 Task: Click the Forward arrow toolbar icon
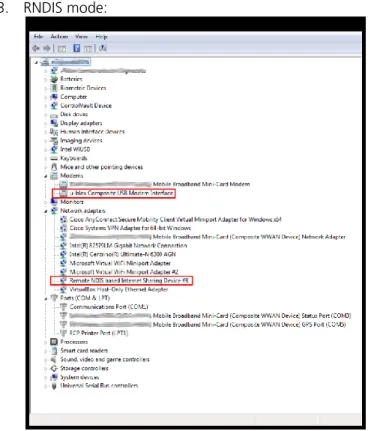point(47,48)
